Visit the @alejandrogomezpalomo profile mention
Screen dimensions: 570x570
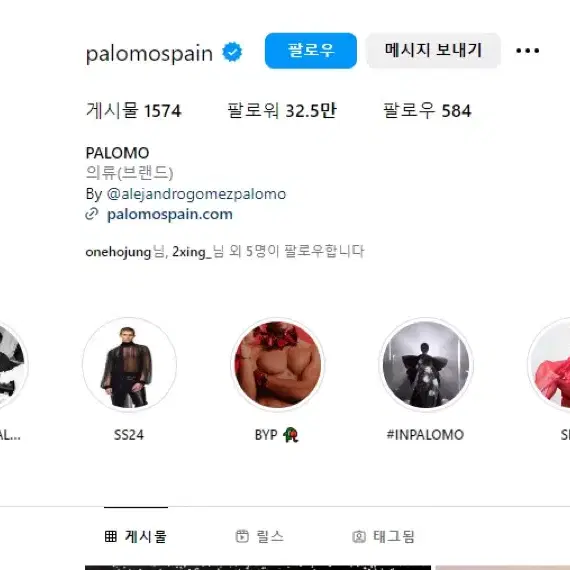click(x=196, y=194)
